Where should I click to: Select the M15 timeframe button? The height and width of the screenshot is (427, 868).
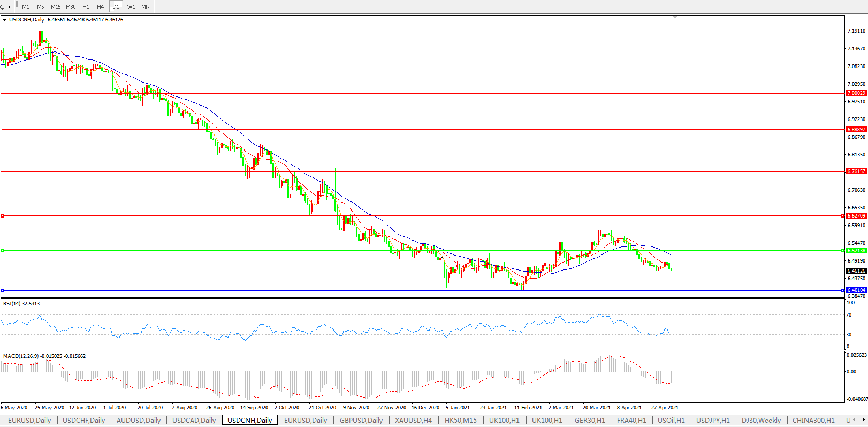(x=56, y=7)
